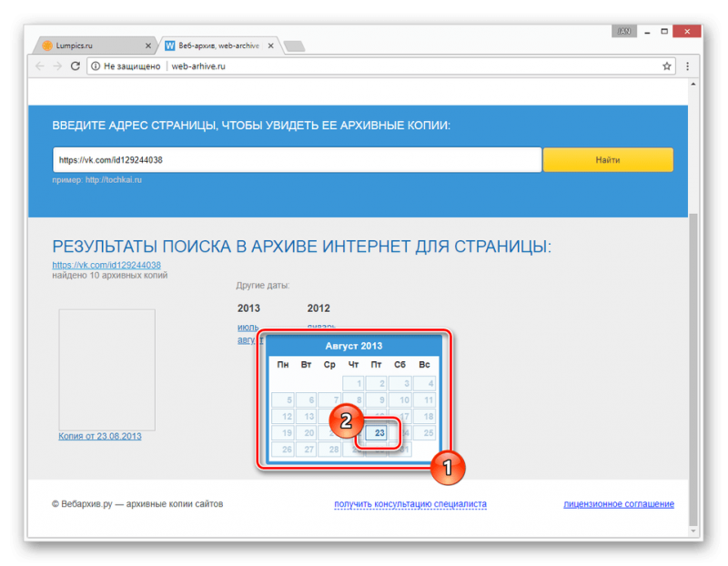The height and width of the screenshot is (566, 728).
Task: Click the page address input field
Action: [297, 160]
